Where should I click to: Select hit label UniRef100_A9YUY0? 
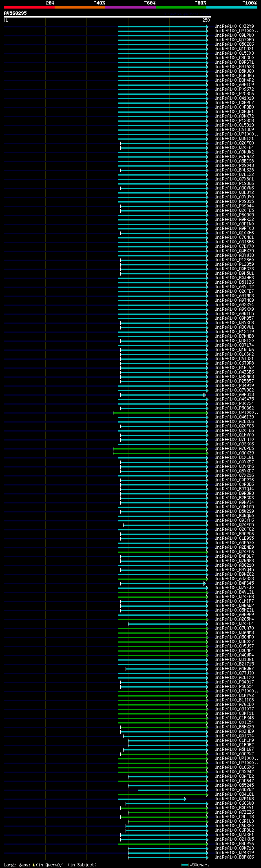pyautogui.click(x=234, y=197)
